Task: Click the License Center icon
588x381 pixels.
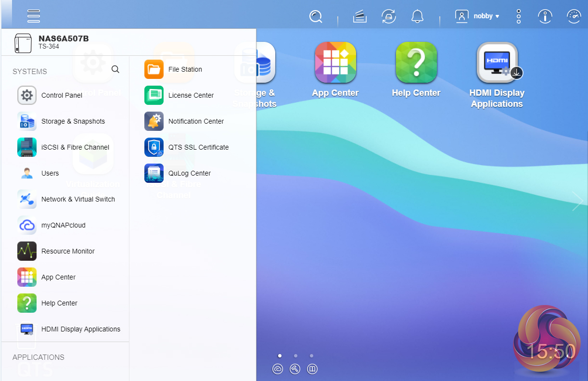Action: (x=154, y=95)
